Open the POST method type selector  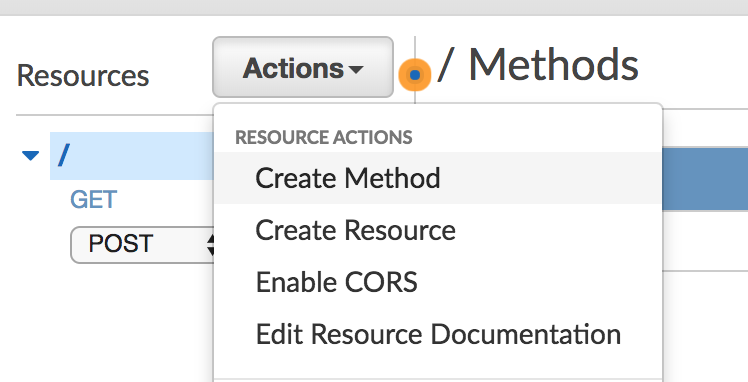tap(142, 245)
